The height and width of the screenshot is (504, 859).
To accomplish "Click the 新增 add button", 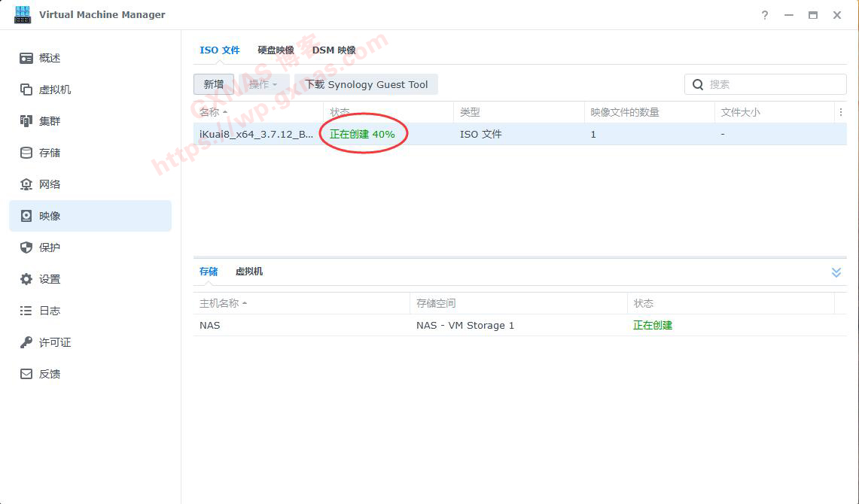I will point(214,84).
